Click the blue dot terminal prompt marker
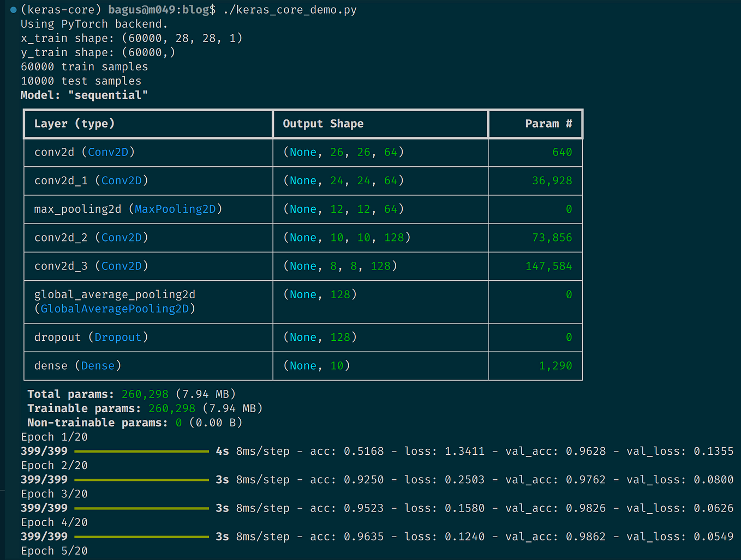Viewport: 741px width, 560px height. (14, 10)
